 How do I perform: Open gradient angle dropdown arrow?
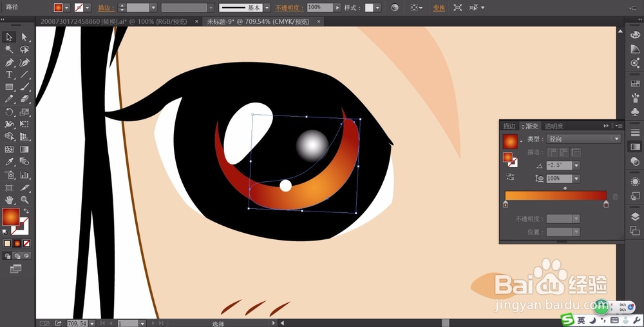coord(576,165)
